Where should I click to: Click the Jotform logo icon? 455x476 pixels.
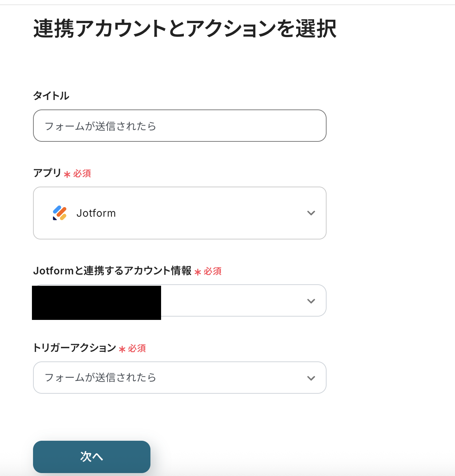point(59,213)
